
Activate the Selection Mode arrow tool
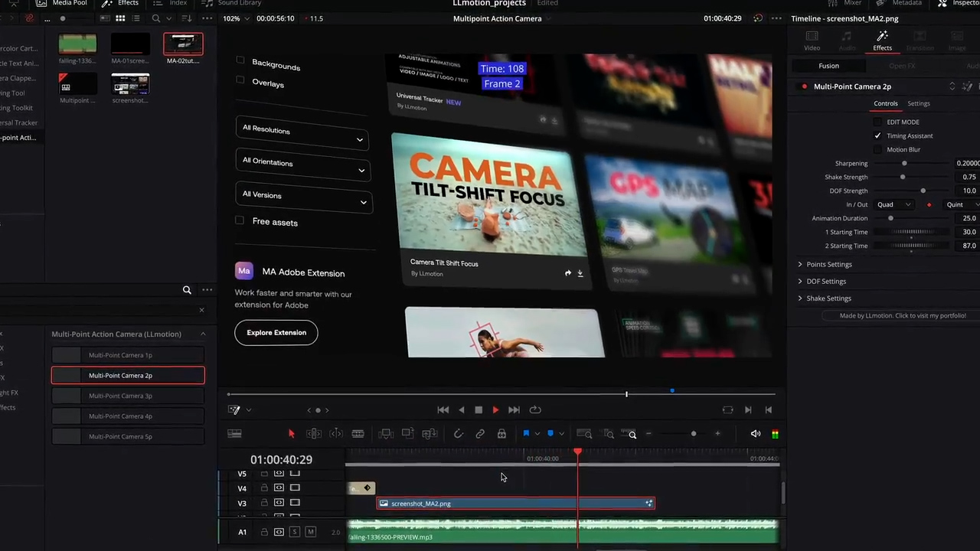coord(291,434)
